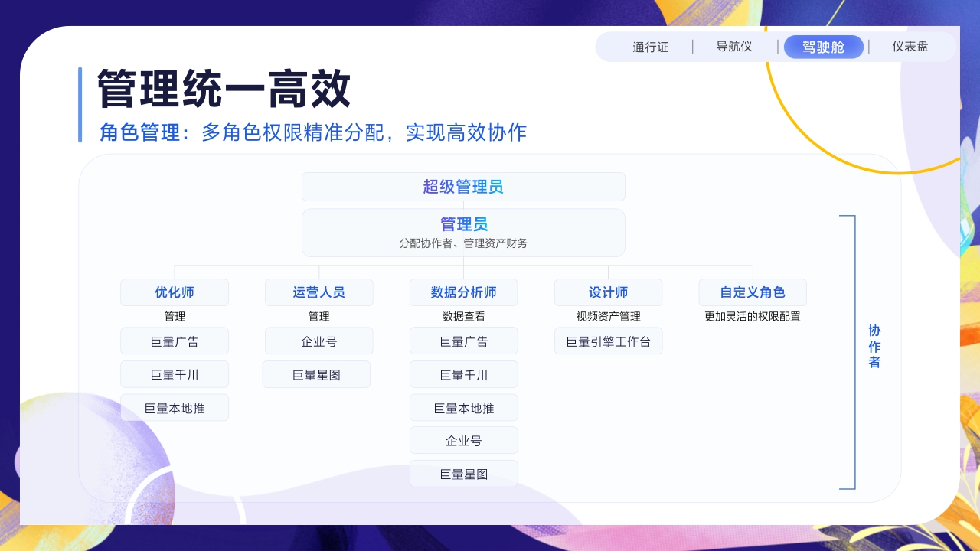This screenshot has height=551, width=980.
Task: Select the 运营人员 role card
Action: 318,292
